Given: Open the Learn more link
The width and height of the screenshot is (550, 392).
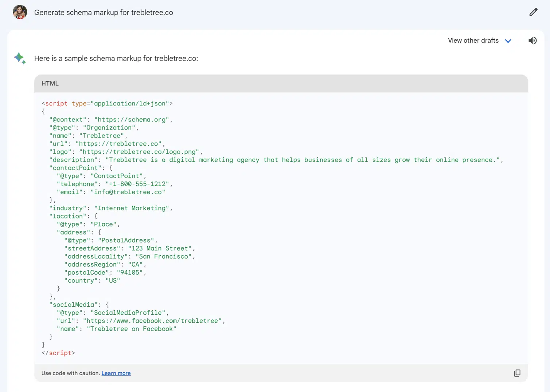Looking at the screenshot, I should click(116, 373).
